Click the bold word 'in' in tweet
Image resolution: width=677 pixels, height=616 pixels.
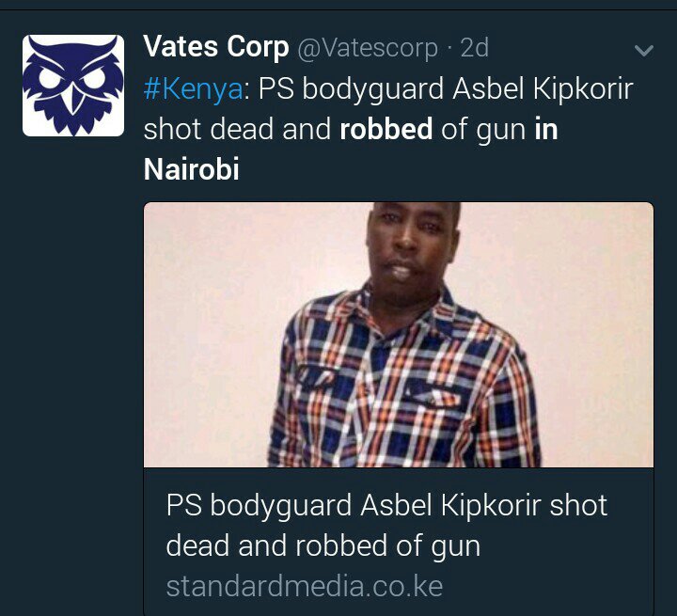coord(546,129)
